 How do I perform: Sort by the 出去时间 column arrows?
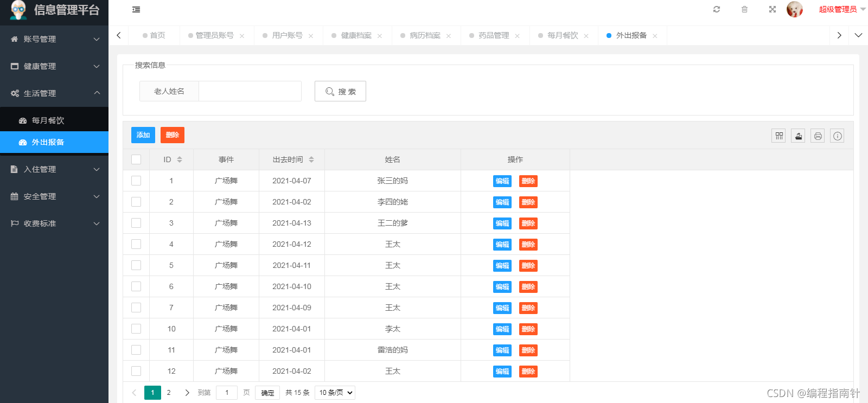click(311, 159)
